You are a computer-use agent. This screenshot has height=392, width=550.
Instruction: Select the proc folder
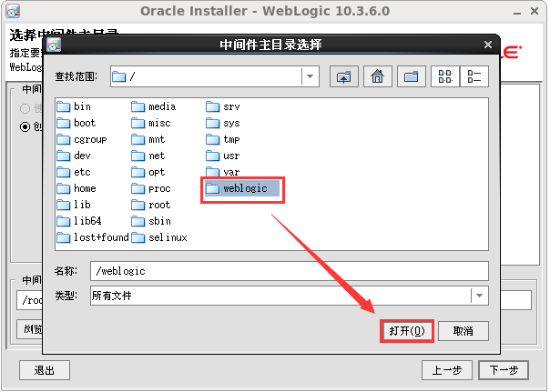(151, 188)
